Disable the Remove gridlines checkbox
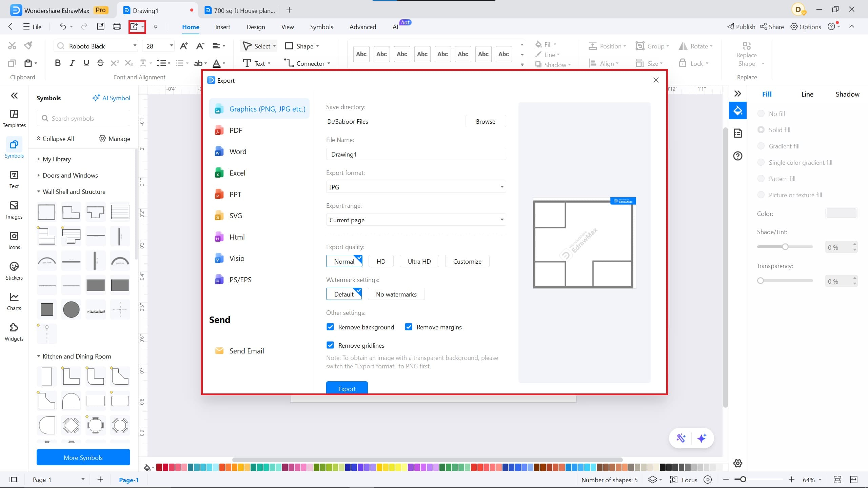This screenshot has width=868, height=488. click(x=330, y=345)
